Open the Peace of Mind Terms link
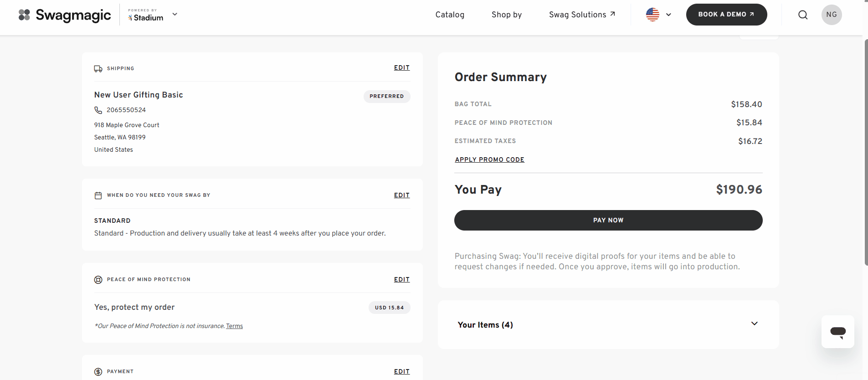Image resolution: width=868 pixels, height=380 pixels. 234,326
